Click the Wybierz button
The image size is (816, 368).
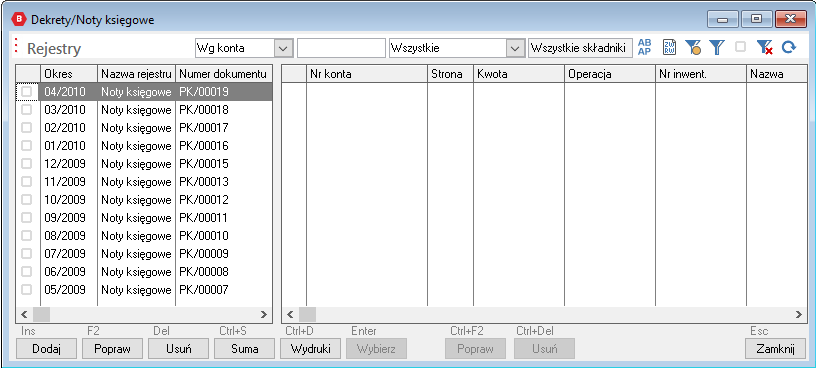click(377, 348)
